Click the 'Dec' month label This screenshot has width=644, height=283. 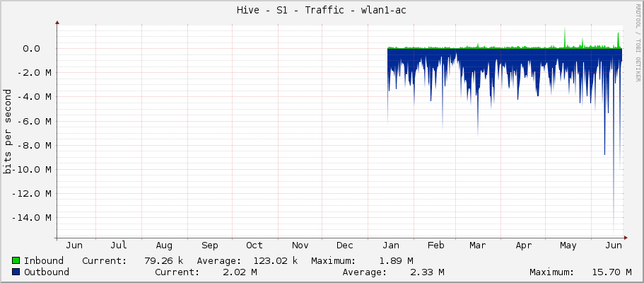344,246
